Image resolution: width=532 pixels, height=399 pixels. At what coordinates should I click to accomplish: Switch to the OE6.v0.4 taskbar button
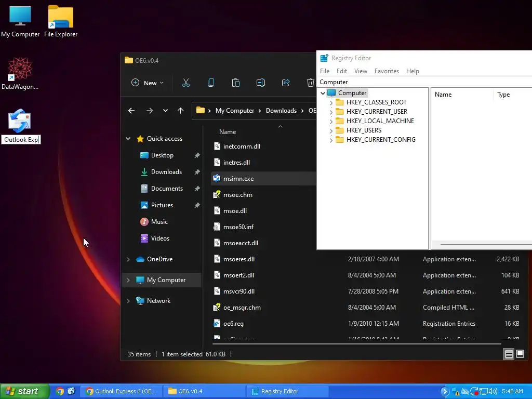(x=204, y=391)
